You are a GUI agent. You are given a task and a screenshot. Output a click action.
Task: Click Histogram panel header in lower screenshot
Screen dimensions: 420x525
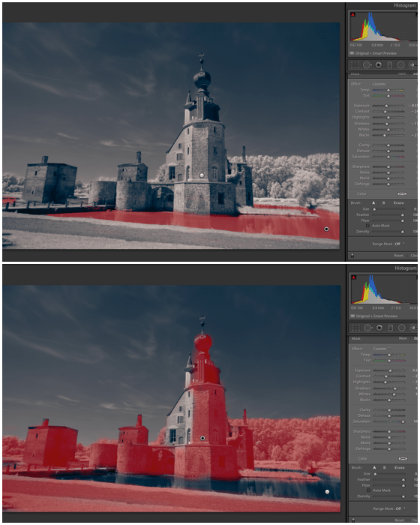(405, 268)
